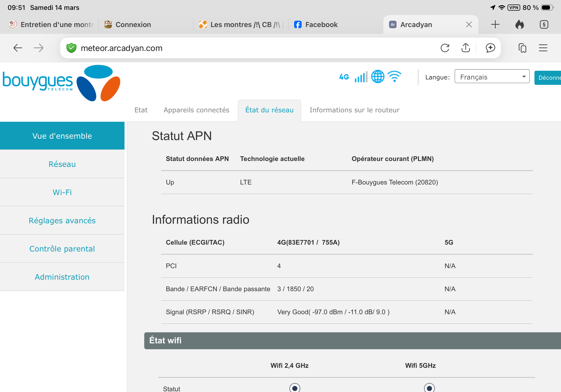561x392 pixels.
Task: Click the Wifi 2,4 GHz column header
Action: pos(289,366)
